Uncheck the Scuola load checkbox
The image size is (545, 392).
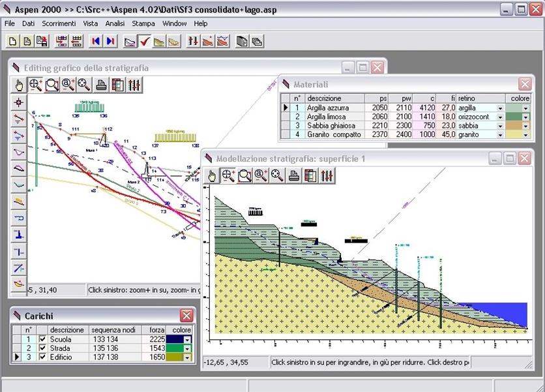(42, 339)
